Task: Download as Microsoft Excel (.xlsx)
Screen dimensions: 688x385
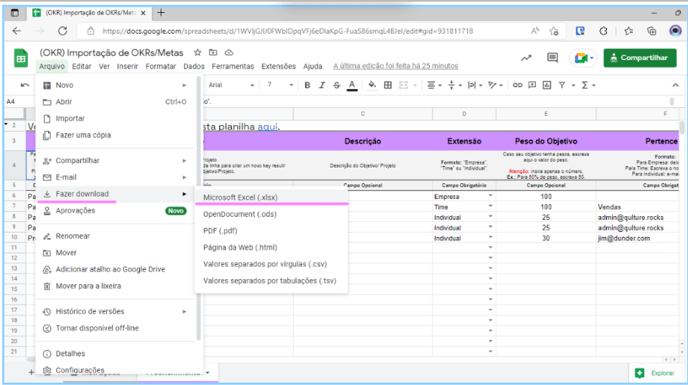Action: pyautogui.click(x=271, y=198)
